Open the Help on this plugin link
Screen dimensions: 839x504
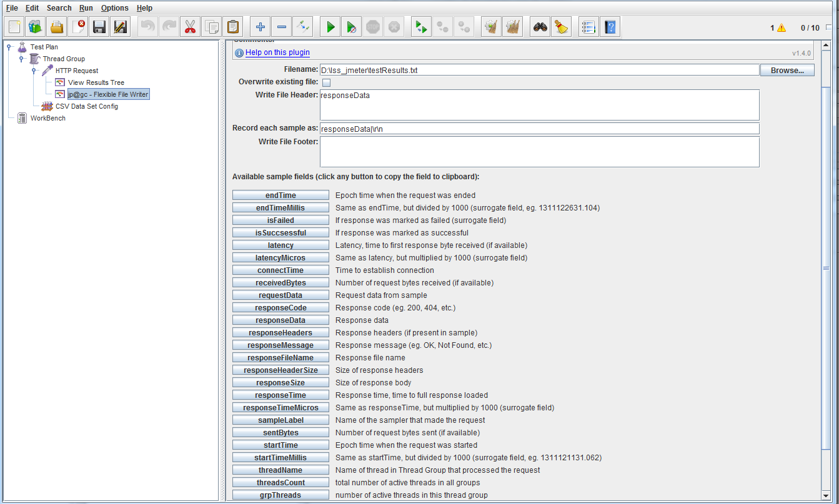pyautogui.click(x=277, y=52)
